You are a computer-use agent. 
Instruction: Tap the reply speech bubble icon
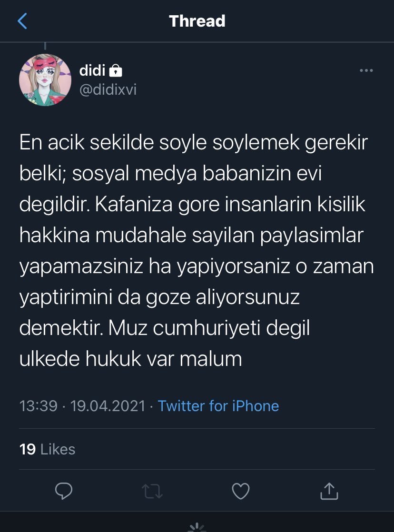63,491
